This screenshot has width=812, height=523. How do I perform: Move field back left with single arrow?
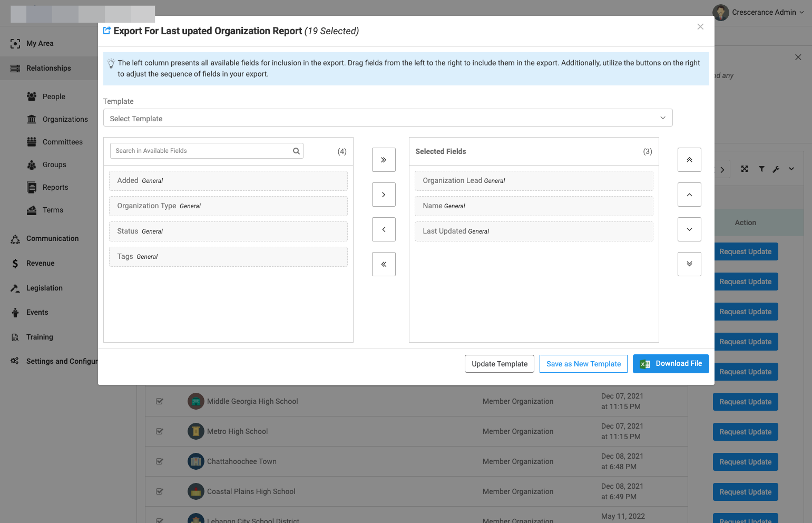point(384,229)
